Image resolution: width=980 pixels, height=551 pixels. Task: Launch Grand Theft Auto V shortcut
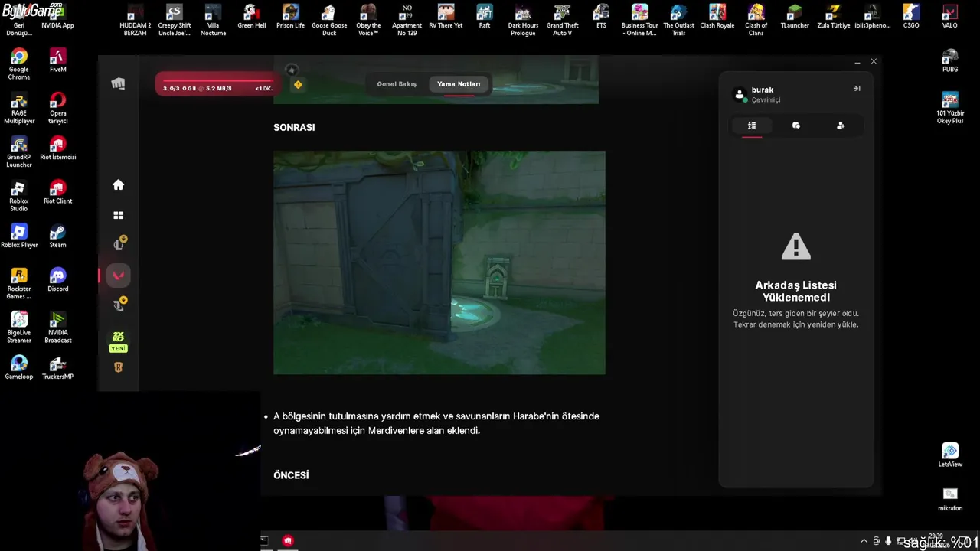[x=562, y=21]
